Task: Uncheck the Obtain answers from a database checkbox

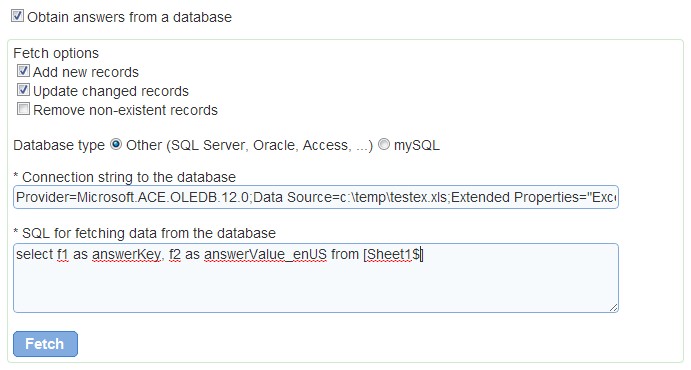Action: (x=17, y=16)
